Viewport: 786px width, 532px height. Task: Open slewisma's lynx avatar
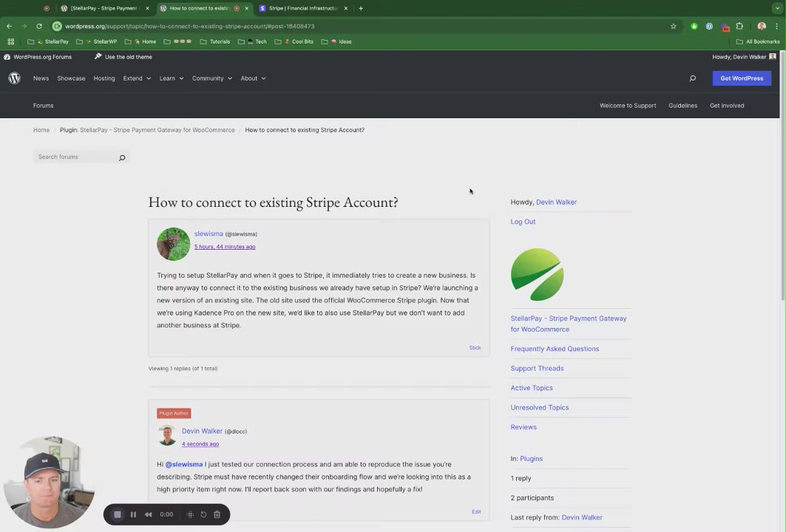click(174, 244)
